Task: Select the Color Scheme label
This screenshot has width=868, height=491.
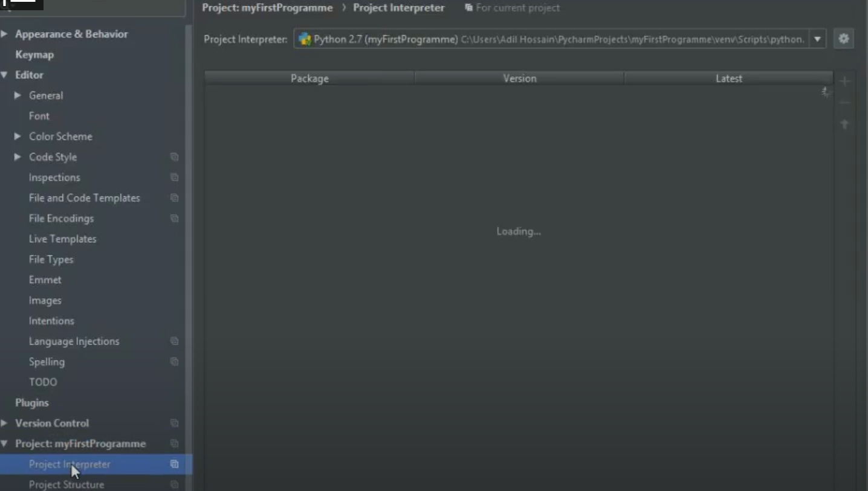Action: tap(60, 136)
